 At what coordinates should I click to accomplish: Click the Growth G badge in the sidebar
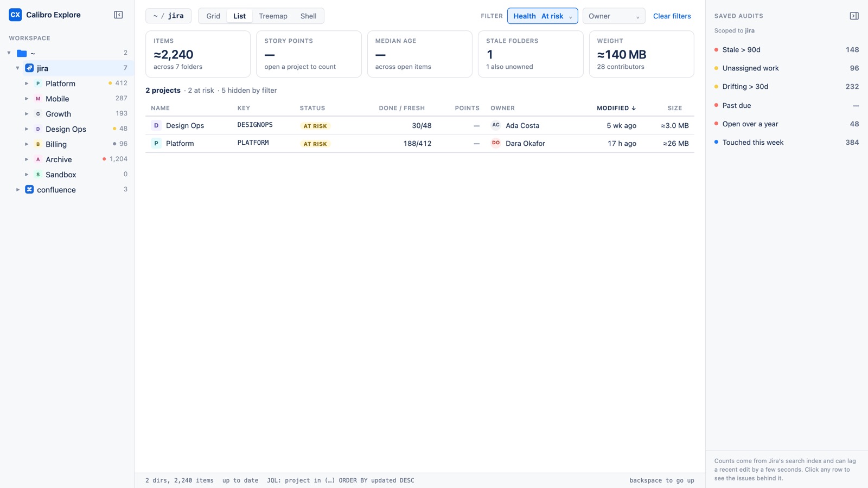point(38,114)
